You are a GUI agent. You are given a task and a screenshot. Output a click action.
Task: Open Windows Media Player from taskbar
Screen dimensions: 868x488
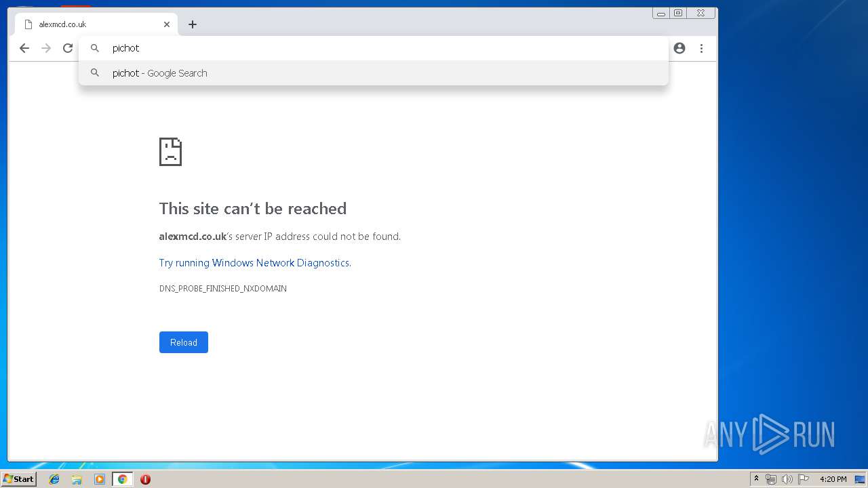100,479
